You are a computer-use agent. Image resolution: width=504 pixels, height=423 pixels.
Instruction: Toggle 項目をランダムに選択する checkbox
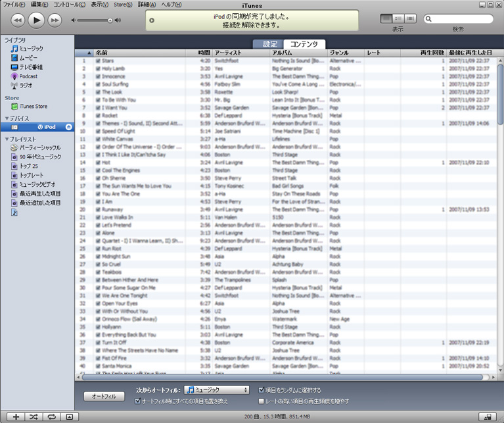[x=262, y=390]
